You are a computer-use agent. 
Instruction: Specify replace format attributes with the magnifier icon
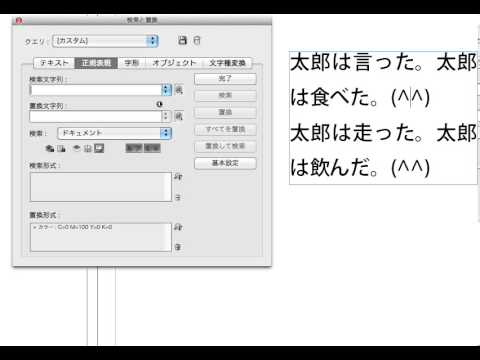178,227
